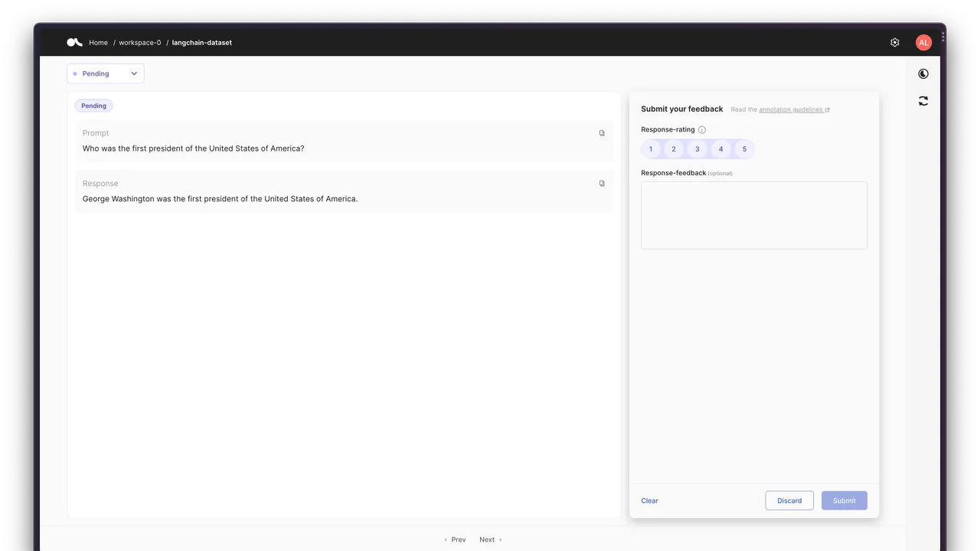Copy the Response text with copy icon

602,184
